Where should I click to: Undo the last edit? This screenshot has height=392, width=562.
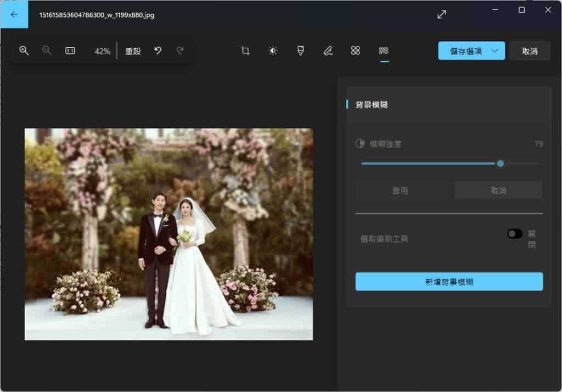pos(158,51)
